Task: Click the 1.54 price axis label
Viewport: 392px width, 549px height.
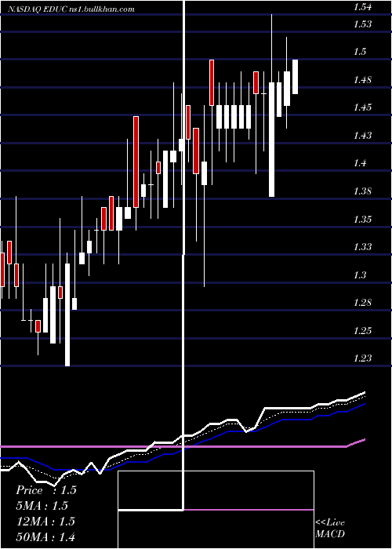Action: pos(362,8)
